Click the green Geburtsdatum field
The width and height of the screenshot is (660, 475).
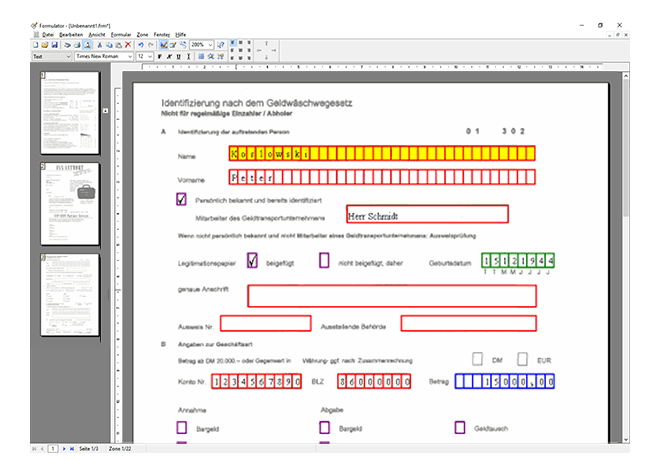click(x=518, y=261)
